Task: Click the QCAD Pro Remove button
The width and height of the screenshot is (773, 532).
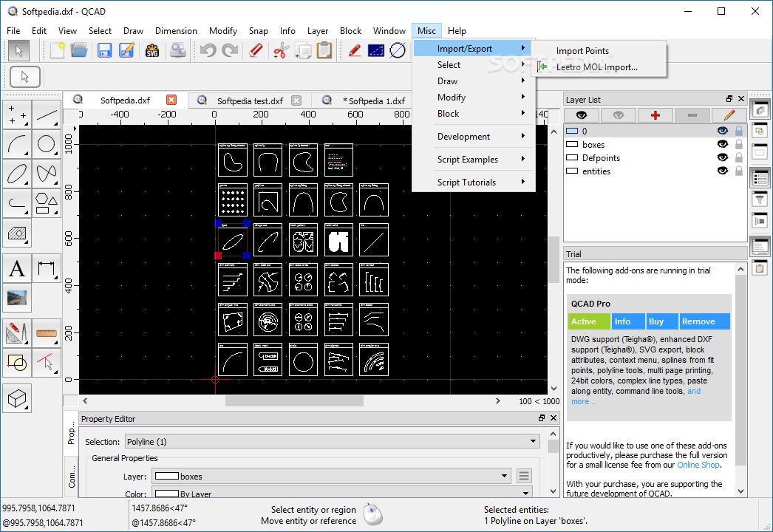Action: [x=704, y=321]
